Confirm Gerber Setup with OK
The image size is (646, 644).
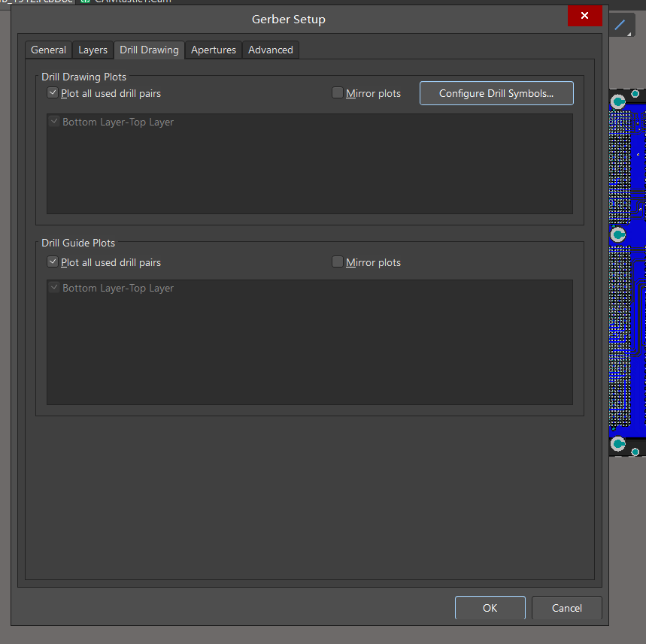(490, 608)
